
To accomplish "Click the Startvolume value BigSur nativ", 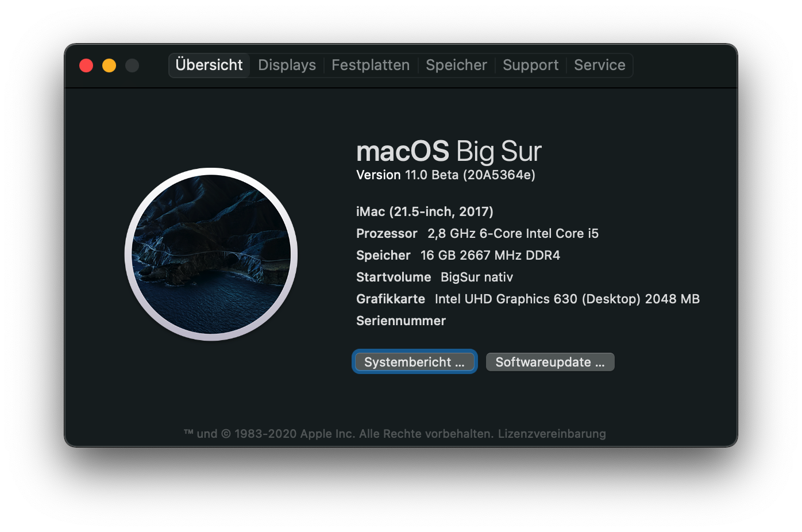I will point(477,277).
